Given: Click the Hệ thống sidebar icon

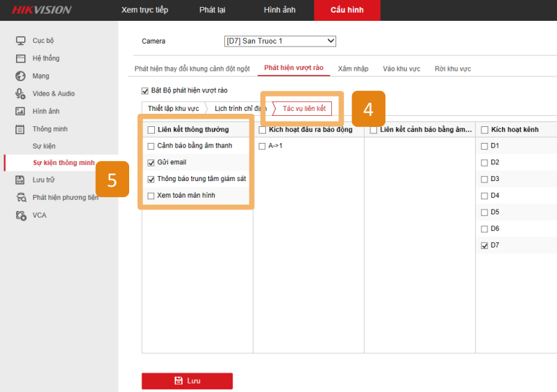Looking at the screenshot, I should click(21, 58).
